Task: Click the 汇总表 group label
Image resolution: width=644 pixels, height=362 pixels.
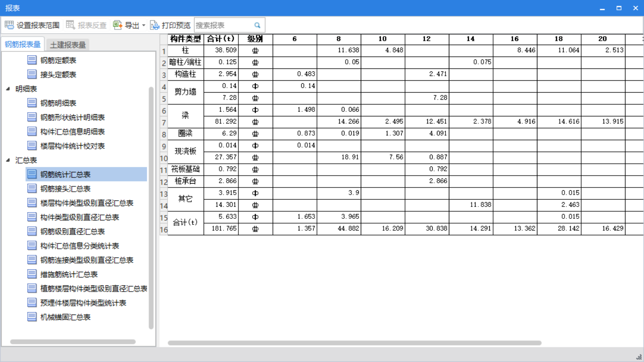Action: pos(26,160)
